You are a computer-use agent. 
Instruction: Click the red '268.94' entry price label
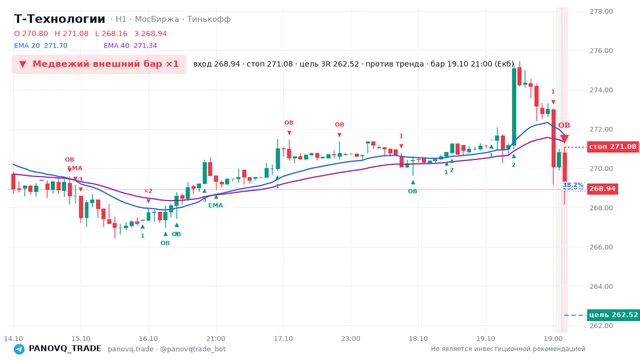602,189
